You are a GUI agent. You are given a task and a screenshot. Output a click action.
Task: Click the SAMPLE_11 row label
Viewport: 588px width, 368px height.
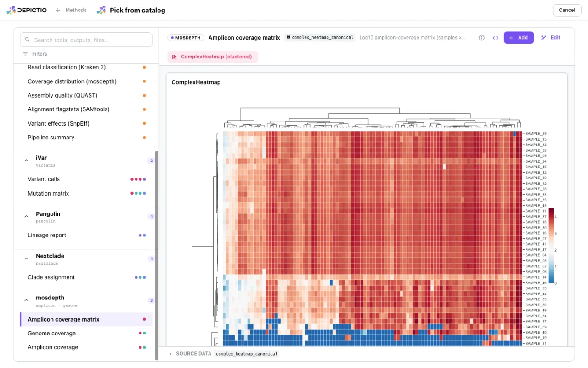tap(536, 211)
